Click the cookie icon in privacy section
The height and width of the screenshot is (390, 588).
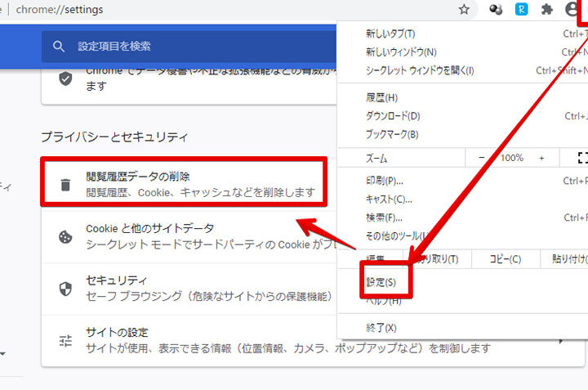65,236
